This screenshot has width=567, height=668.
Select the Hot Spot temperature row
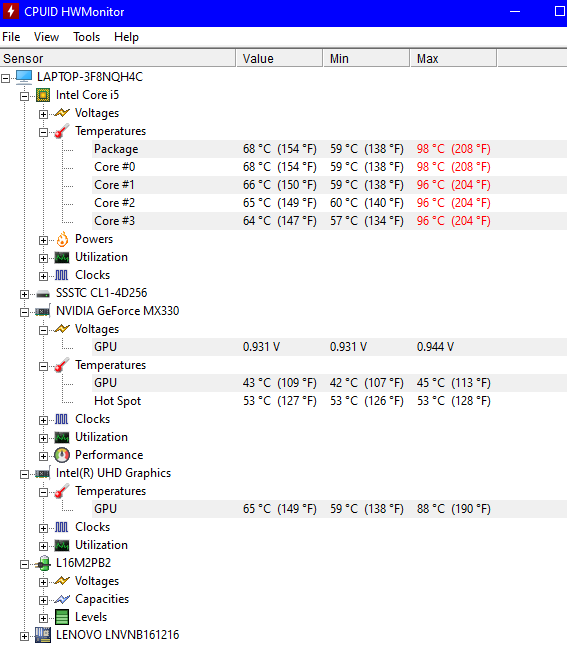click(329, 401)
